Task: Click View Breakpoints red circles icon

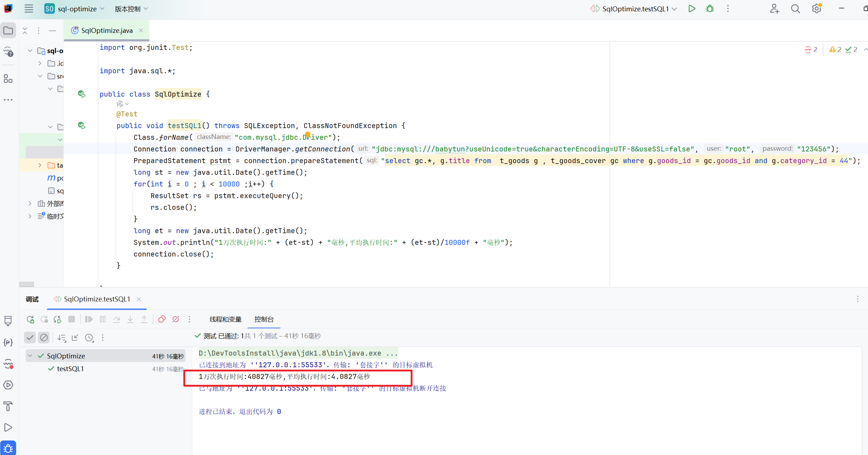Action: (162, 319)
